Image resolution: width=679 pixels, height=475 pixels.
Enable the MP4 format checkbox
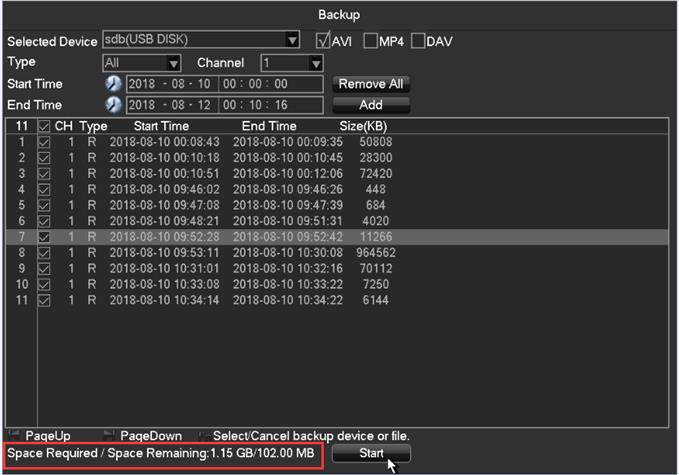(x=371, y=41)
